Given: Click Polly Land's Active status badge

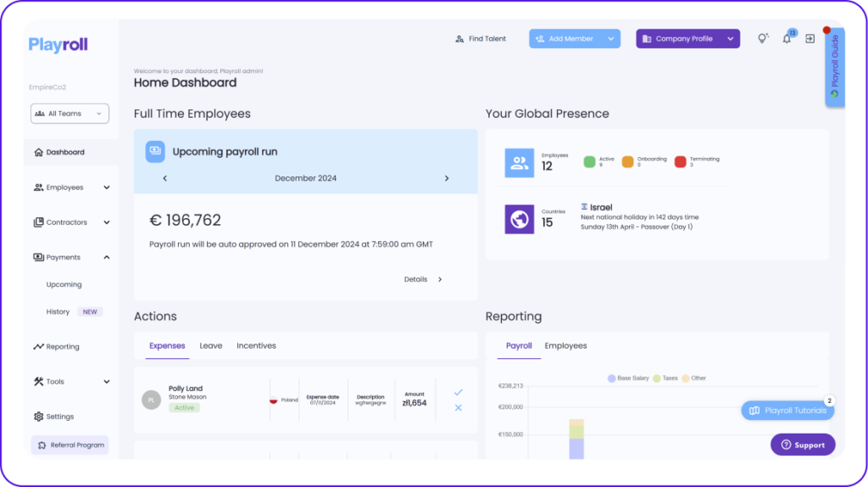Looking at the screenshot, I should coord(184,408).
